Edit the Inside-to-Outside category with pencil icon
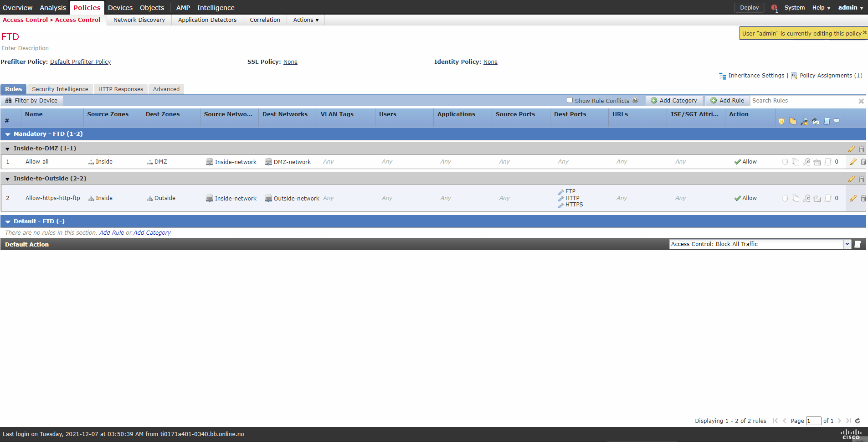Image resolution: width=868 pixels, height=442 pixels. click(x=851, y=179)
